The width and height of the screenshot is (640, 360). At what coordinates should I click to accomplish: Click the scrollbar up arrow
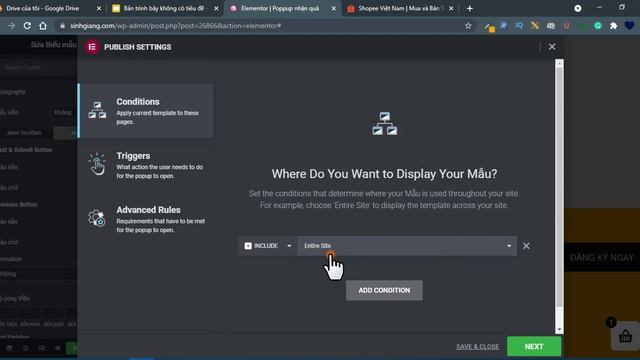coord(559,63)
